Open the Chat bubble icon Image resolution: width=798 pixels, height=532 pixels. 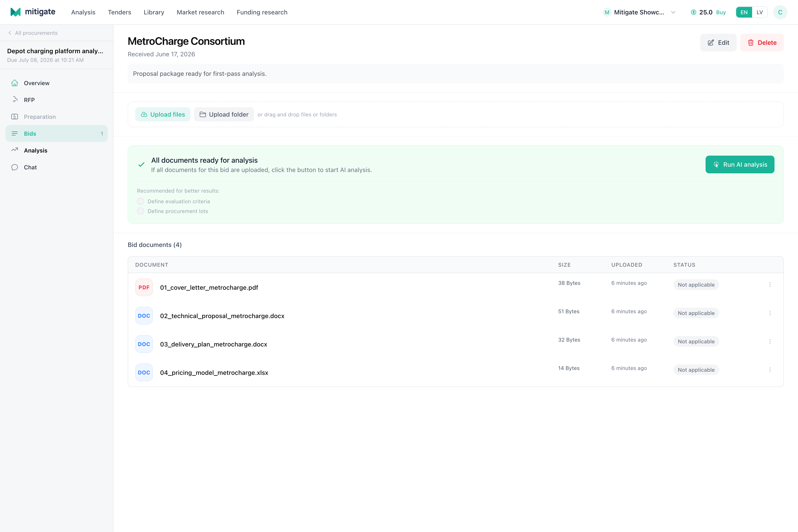click(x=15, y=167)
